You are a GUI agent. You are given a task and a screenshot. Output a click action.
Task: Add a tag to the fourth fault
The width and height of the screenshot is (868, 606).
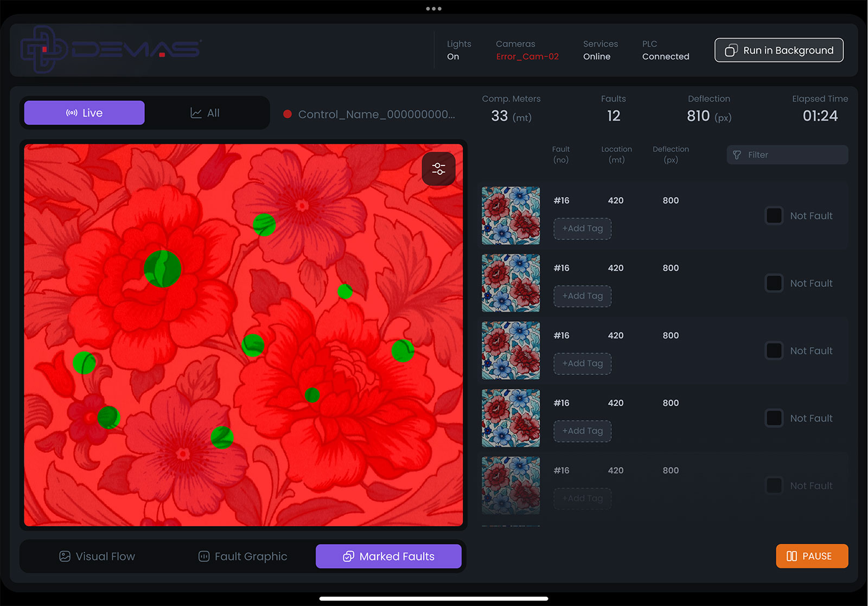582,431
